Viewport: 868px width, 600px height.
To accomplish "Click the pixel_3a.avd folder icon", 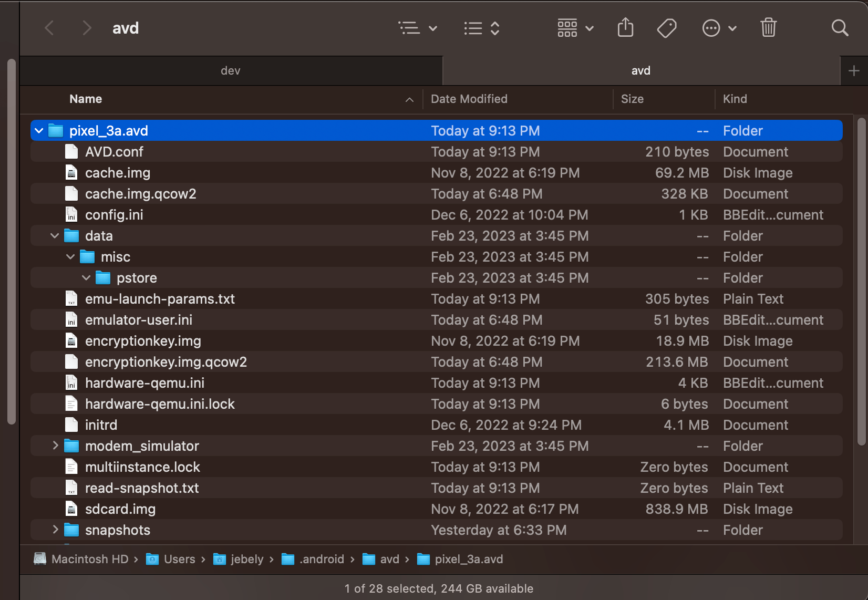I will (x=56, y=130).
